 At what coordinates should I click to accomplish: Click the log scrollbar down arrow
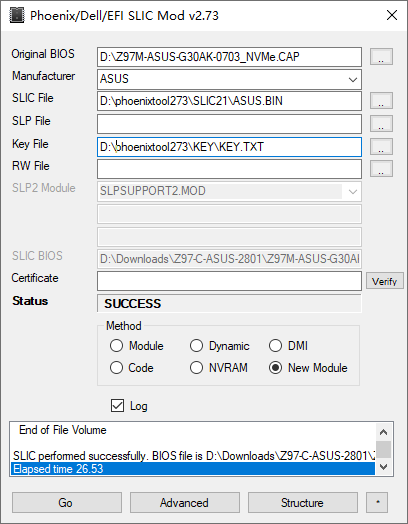(x=384, y=467)
